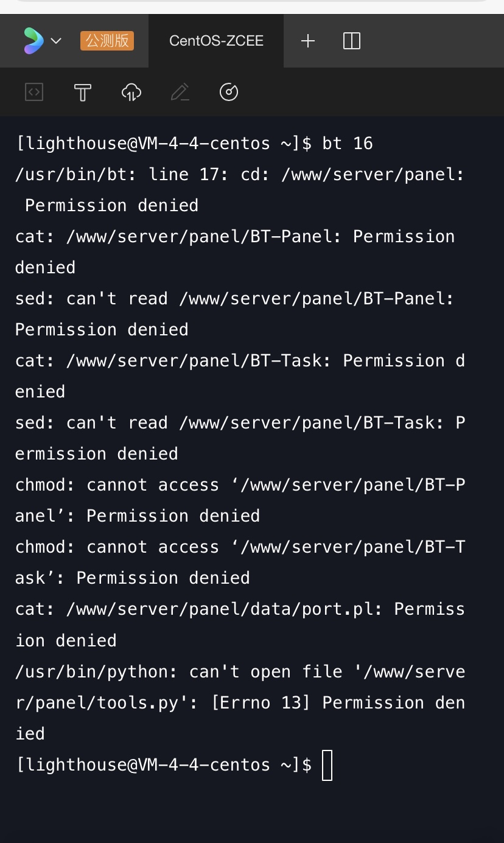
Task: Toggle the split-pane layout icon
Action: coord(352,41)
